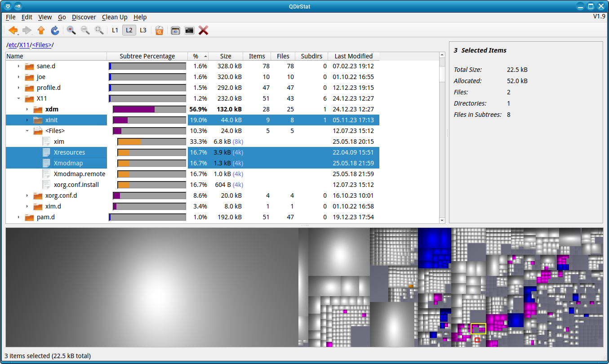The image size is (609, 364).
Task: Select the Xmodmap file
Action: coord(192,163)
